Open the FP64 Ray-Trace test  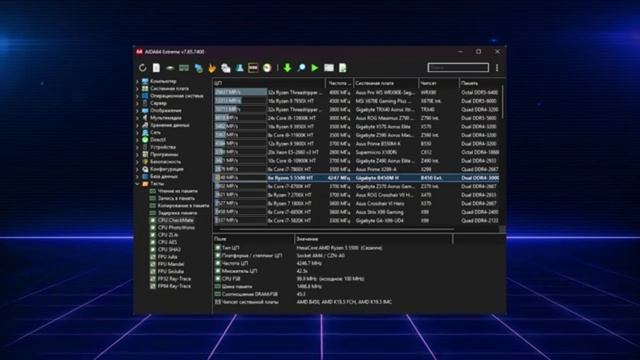[174, 287]
